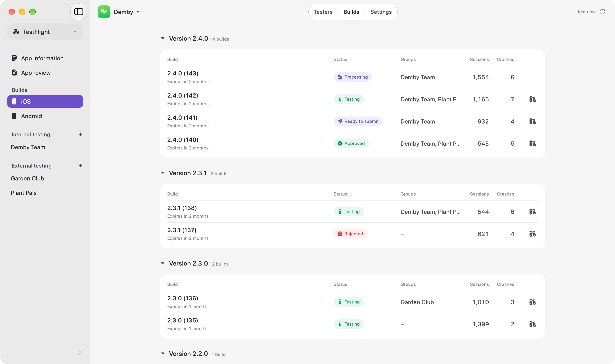Select iOS builds in sidebar
Screen dimensions: 615x364
pyautogui.click(x=45, y=101)
